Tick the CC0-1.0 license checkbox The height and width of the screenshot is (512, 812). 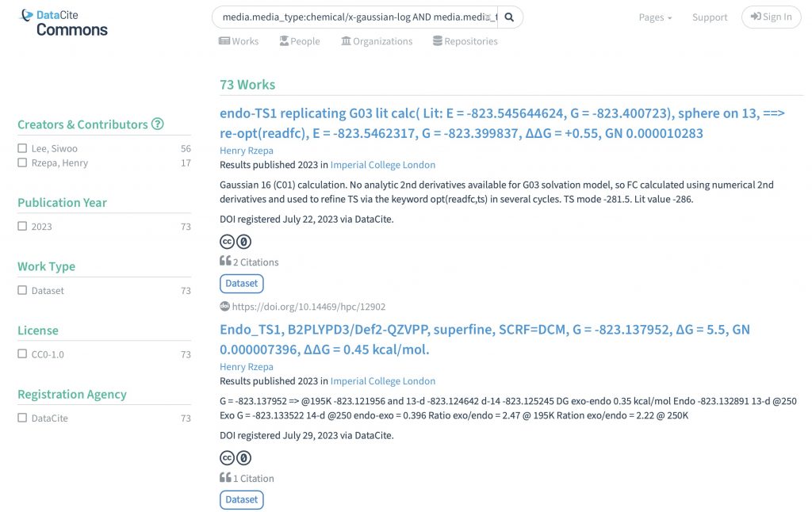coord(22,354)
